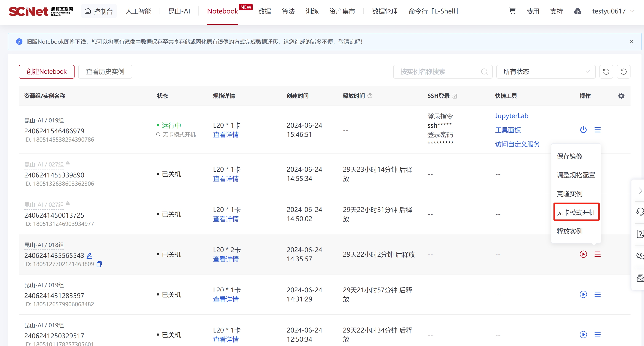Open the JupyterLab quick tool link
The height and width of the screenshot is (346, 644).
tap(511, 116)
